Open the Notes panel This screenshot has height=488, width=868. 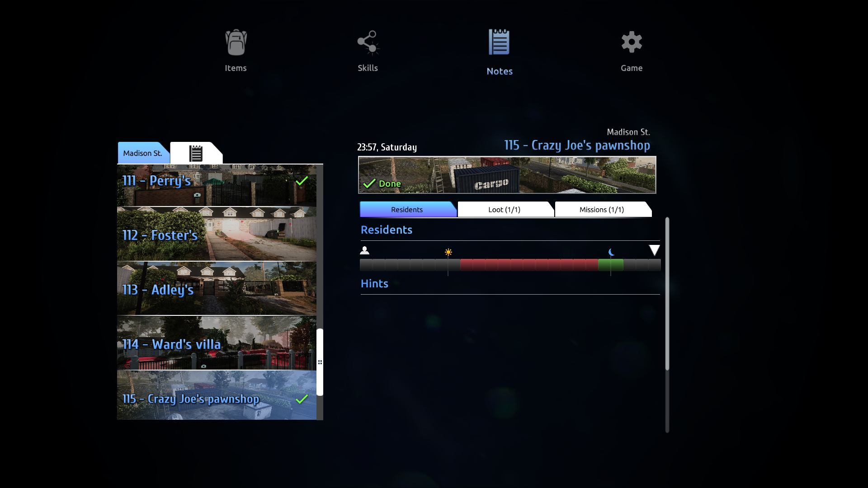click(x=500, y=51)
